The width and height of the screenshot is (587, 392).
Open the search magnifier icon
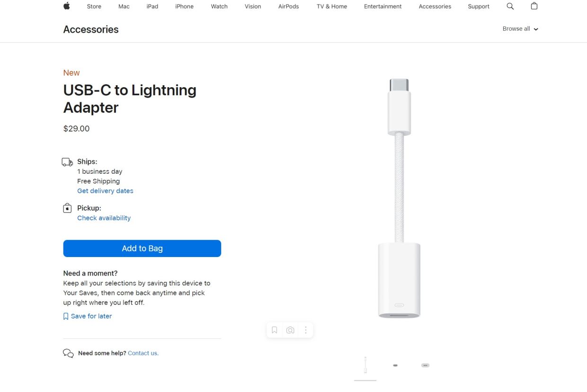click(510, 6)
